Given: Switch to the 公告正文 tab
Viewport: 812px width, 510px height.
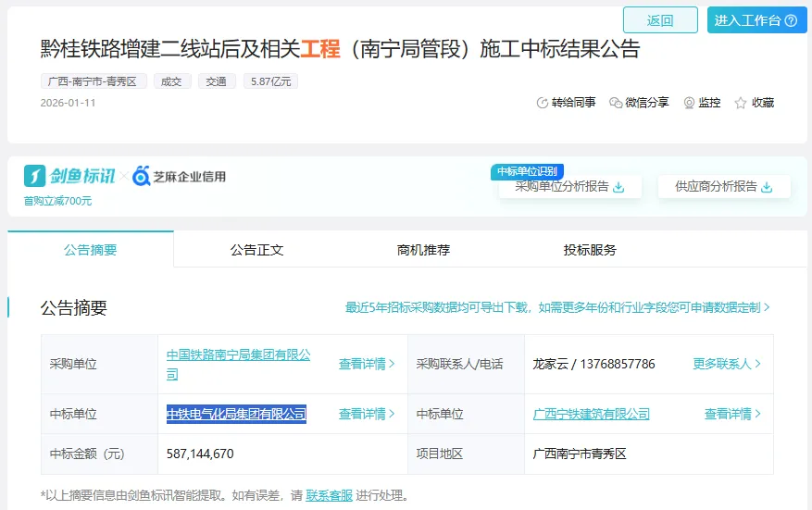Looking at the screenshot, I should (256, 250).
